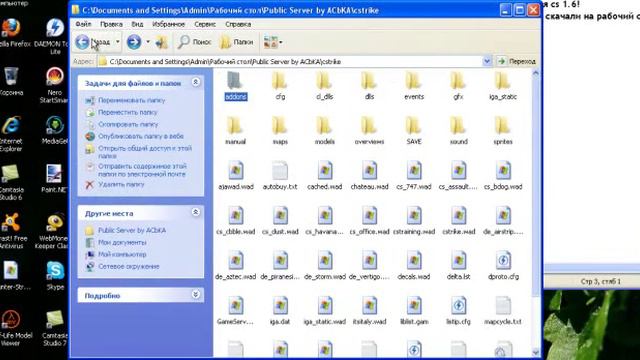The image size is (640, 360).
Task: Open Nero StartSmart desktop shortcut
Action: 54,85
